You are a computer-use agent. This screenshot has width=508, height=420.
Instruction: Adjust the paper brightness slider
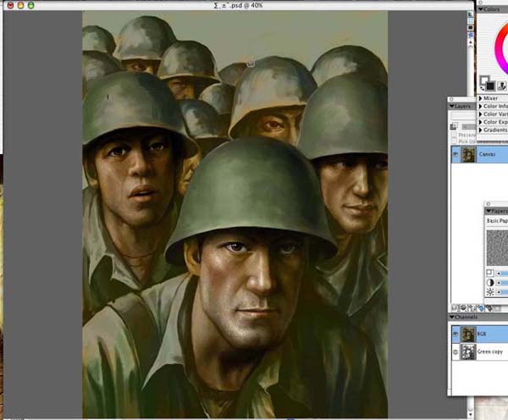(501, 292)
